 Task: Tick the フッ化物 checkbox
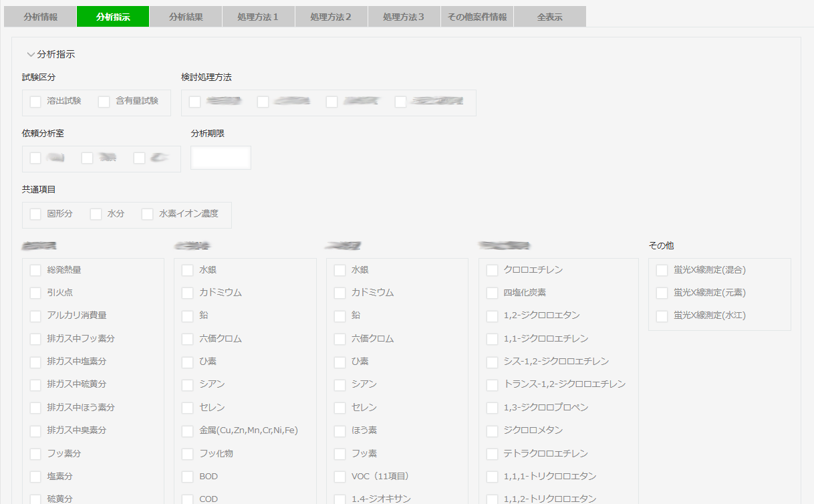point(188,454)
